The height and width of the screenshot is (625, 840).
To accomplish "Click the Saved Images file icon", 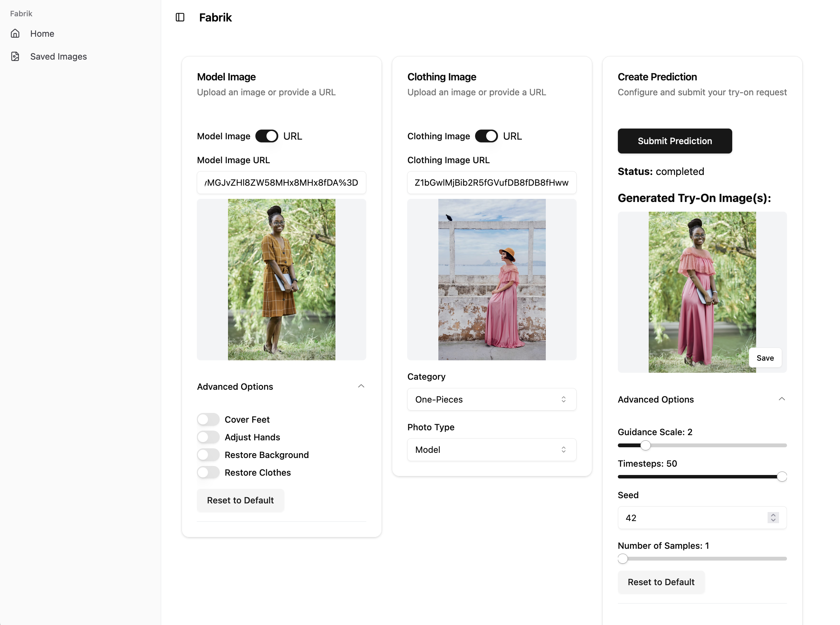I will click(x=15, y=56).
